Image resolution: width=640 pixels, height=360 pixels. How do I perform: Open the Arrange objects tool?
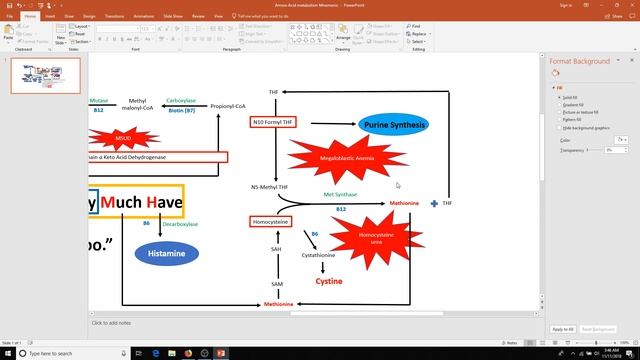point(343,33)
